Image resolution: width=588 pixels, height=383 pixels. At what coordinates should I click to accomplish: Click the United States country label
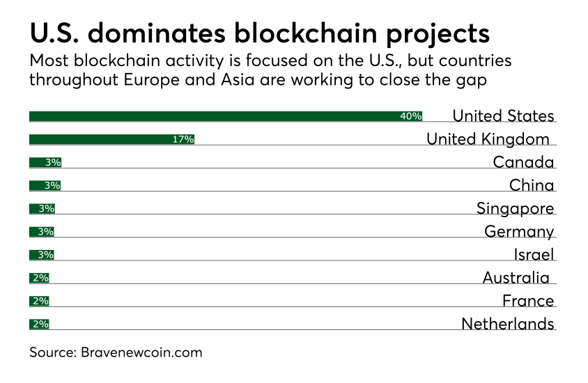click(503, 116)
